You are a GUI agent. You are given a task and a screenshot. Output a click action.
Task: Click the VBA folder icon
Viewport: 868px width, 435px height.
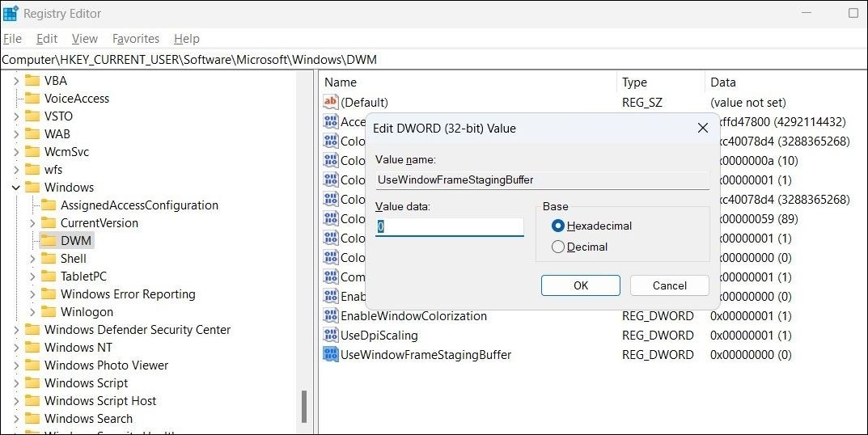[x=32, y=81]
